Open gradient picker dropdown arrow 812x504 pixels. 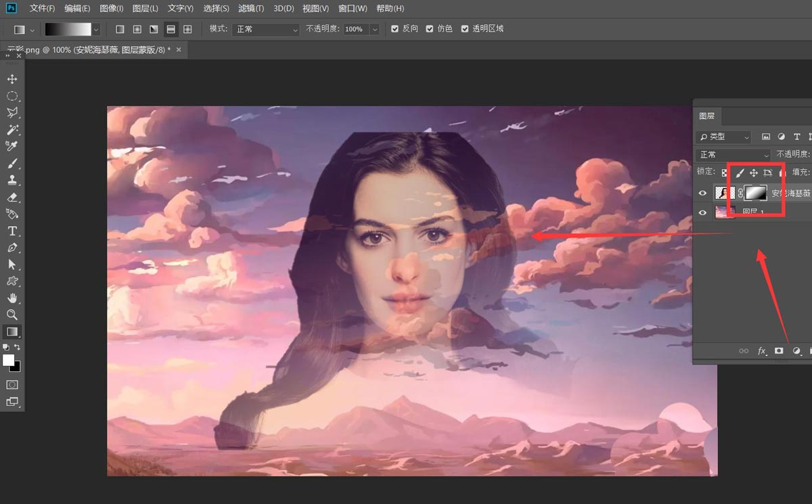click(96, 29)
